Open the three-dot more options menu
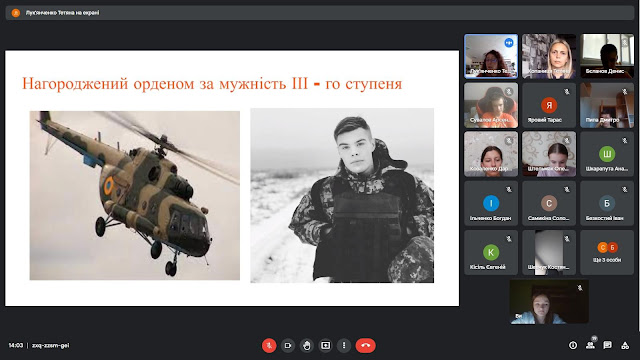Image resolution: width=640 pixels, height=360 pixels. click(x=344, y=345)
